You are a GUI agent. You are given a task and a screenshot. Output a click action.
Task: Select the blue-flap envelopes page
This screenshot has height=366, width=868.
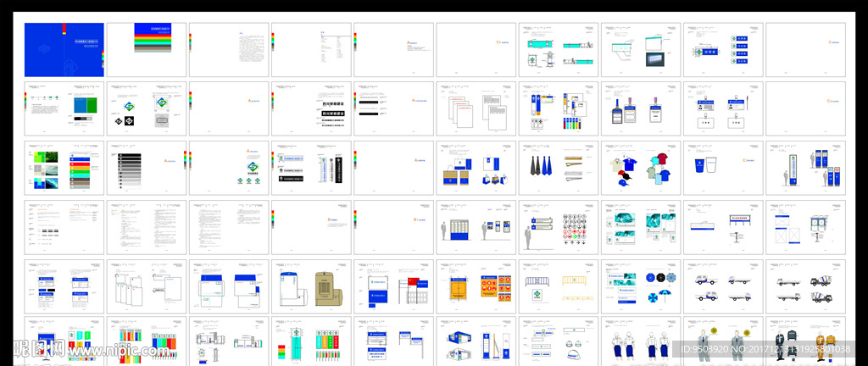pyautogui.click(x=229, y=286)
